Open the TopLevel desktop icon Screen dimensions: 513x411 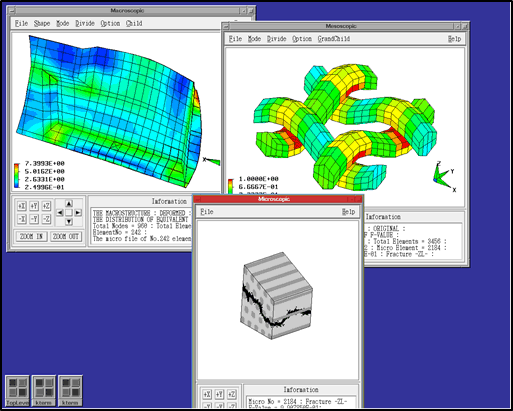coord(17,391)
